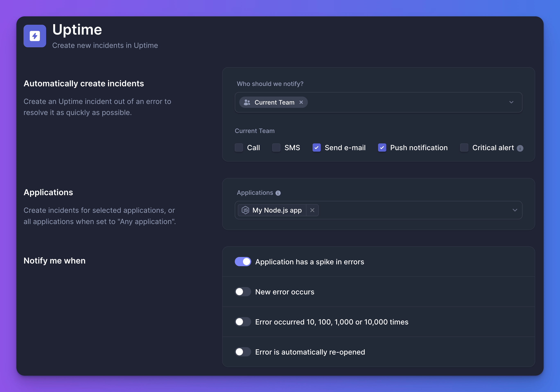The width and height of the screenshot is (560, 392).
Task: Remove the Current Team tag
Action: [301, 102]
